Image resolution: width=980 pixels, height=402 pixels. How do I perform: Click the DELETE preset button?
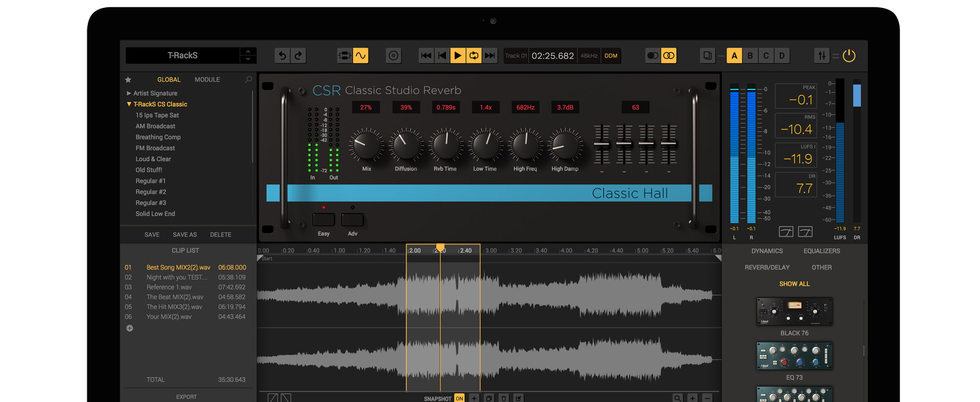[220, 235]
